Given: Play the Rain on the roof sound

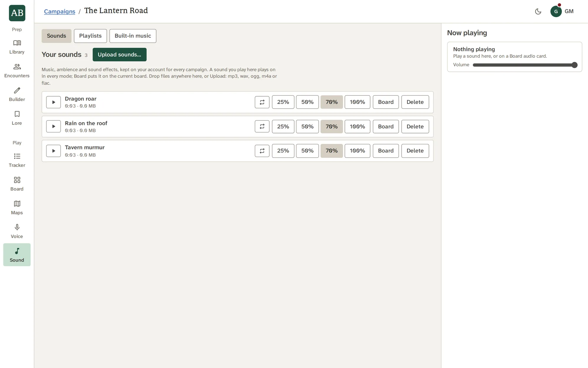Looking at the screenshot, I should point(54,126).
